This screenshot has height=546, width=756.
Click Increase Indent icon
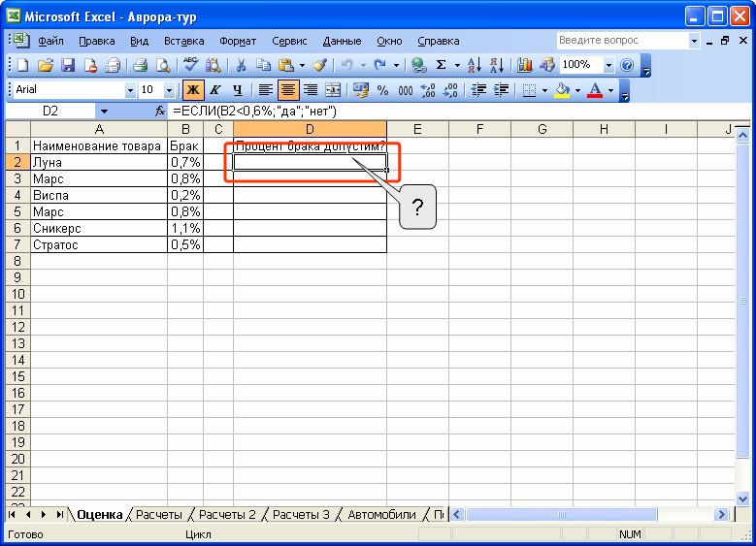coord(502,90)
